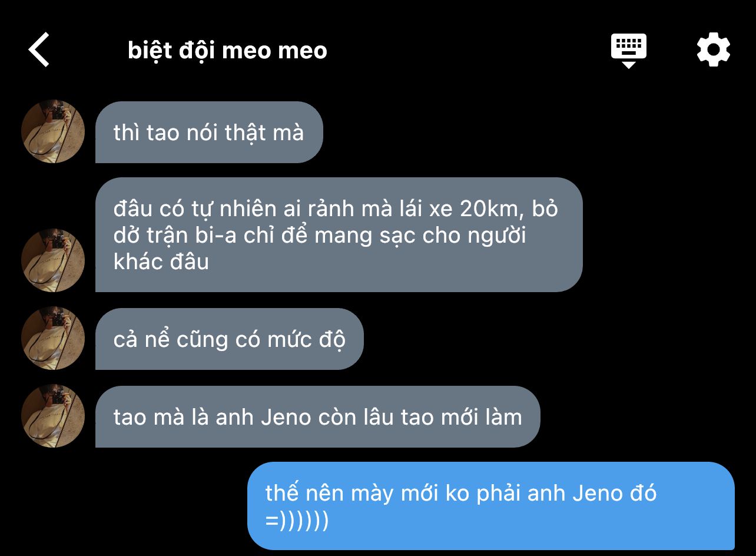Open the 'biệt đội meo meo' chat title

(x=227, y=51)
